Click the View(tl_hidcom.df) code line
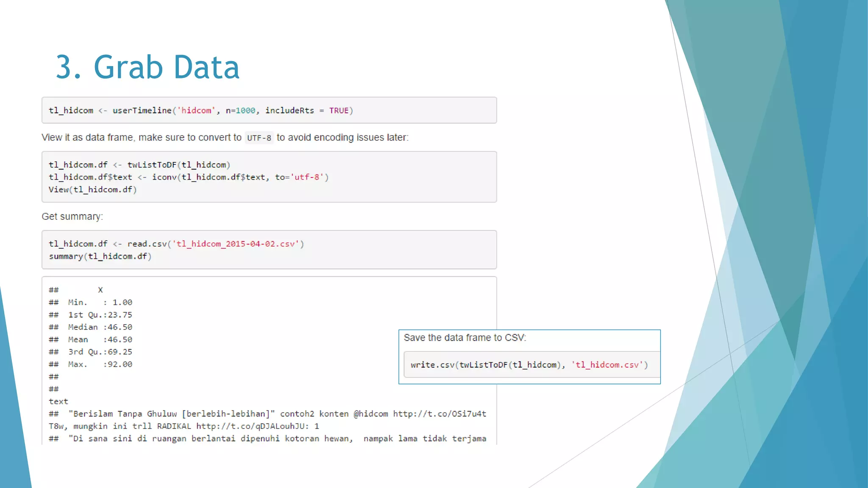 click(92, 189)
